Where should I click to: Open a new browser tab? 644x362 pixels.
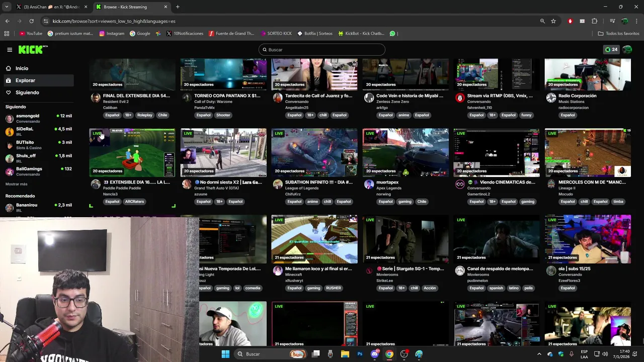coord(178,7)
